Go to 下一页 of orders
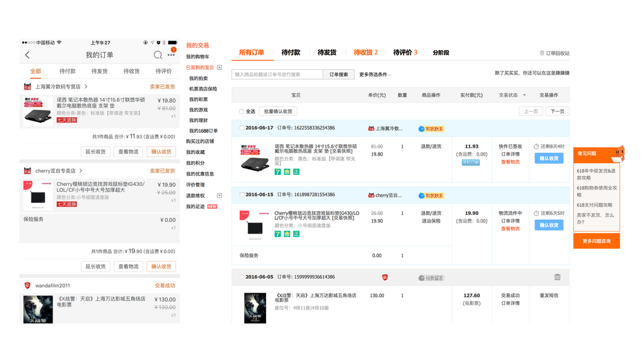Screen dimensions: 644x362 coord(557,111)
